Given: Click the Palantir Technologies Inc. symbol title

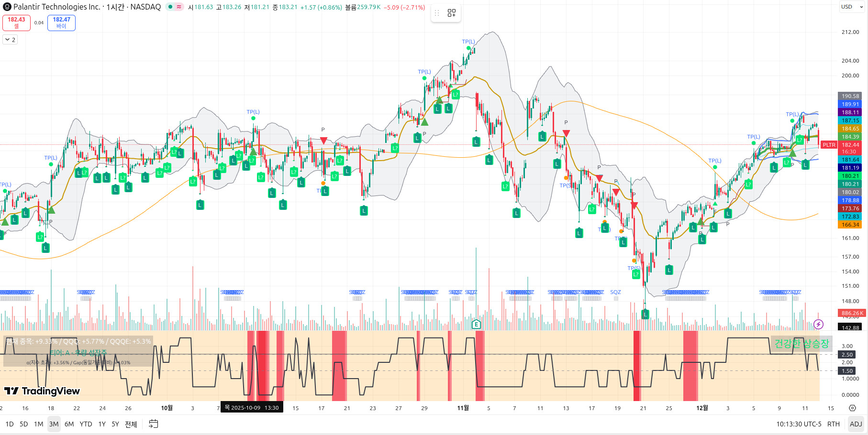Looking at the screenshot, I should click(57, 7).
